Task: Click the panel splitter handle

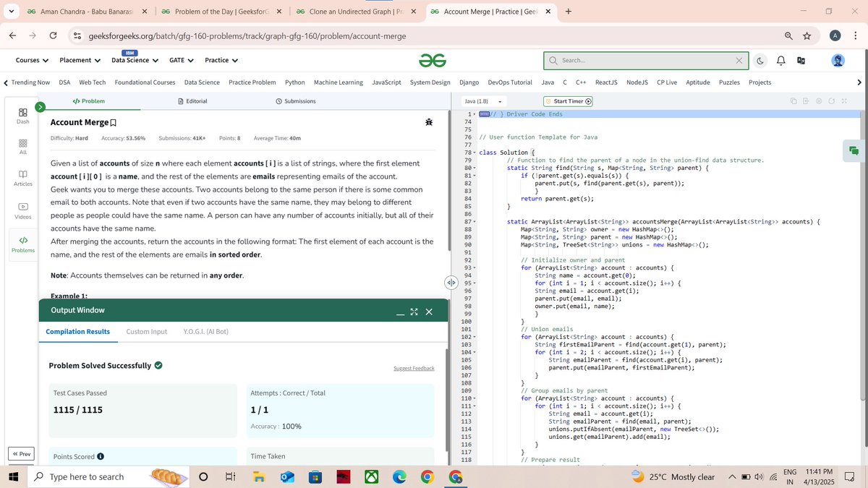Action: pyautogui.click(x=450, y=283)
